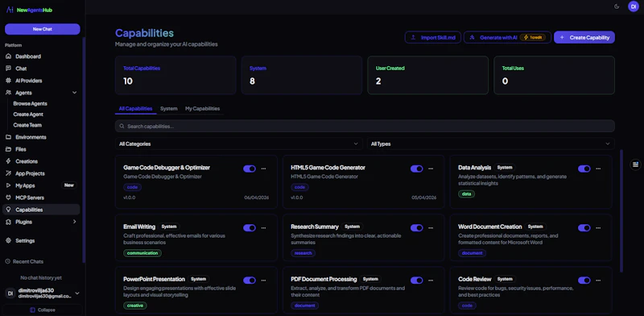644x316 pixels.
Task: Toggle the PowerPoint Presentation capability
Action: tap(250, 281)
